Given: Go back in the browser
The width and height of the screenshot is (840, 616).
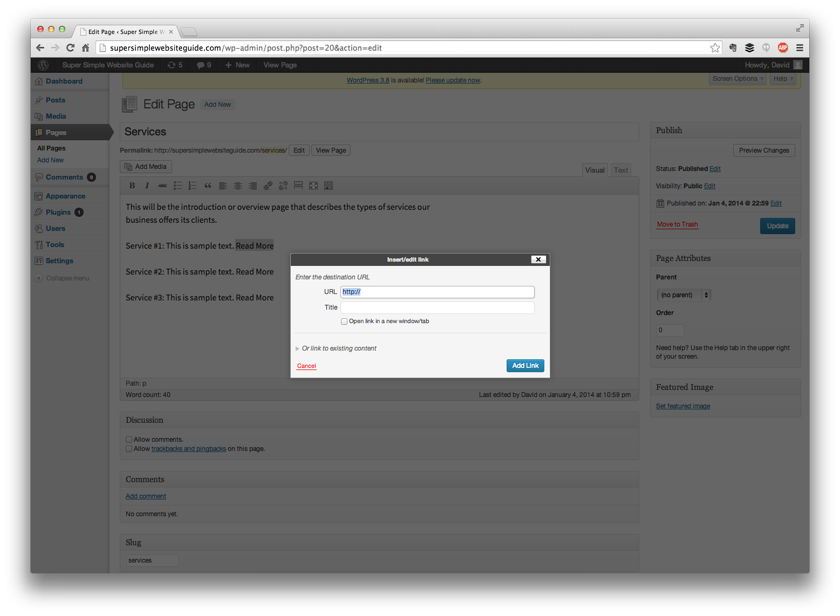Looking at the screenshot, I should coord(40,48).
